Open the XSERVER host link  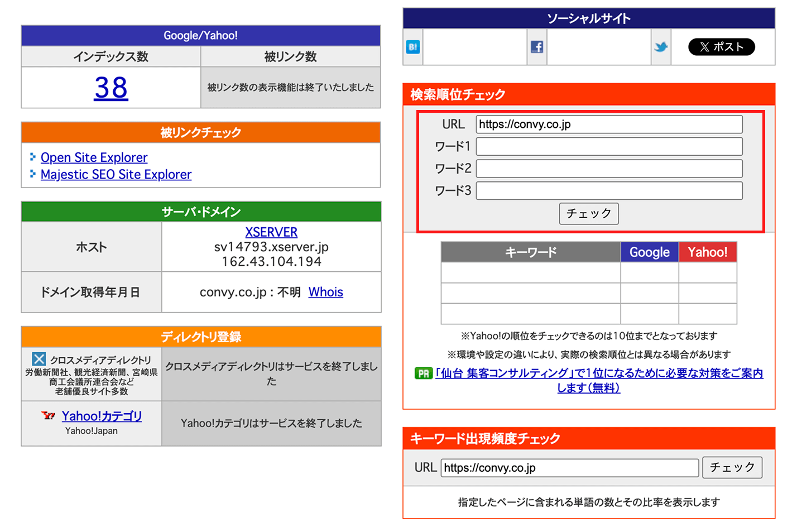271,232
